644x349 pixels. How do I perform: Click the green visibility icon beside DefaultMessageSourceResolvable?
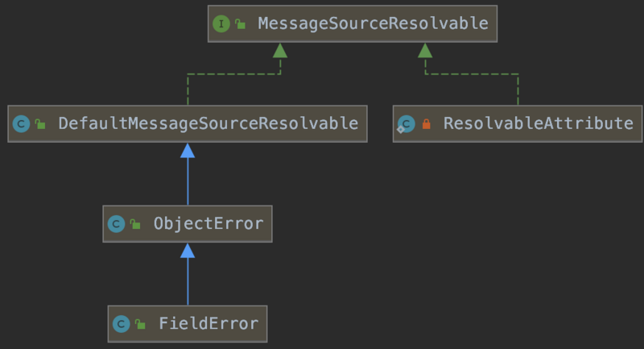coord(39,125)
